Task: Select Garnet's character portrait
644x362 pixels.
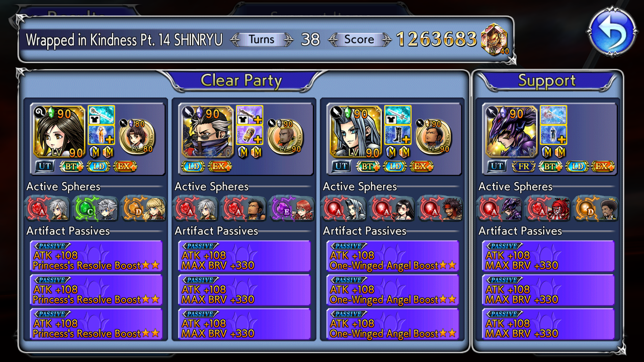Action: (x=59, y=132)
